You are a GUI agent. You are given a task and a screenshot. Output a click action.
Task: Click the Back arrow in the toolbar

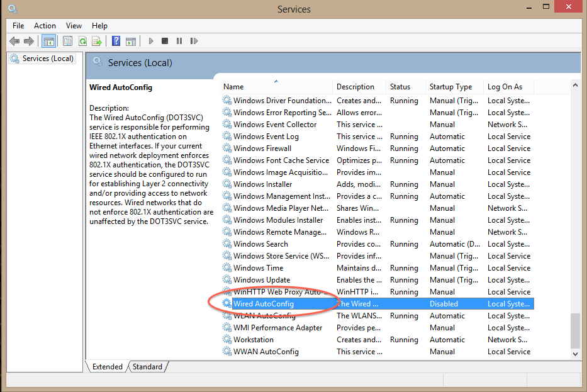click(x=14, y=41)
